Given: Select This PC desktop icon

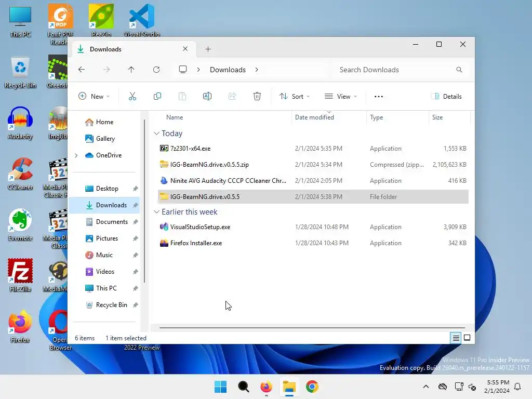Looking at the screenshot, I should coord(20,22).
